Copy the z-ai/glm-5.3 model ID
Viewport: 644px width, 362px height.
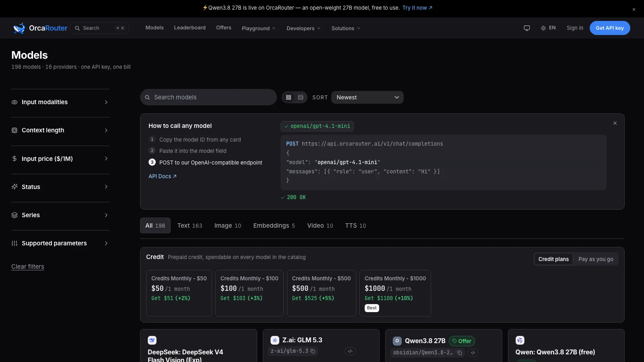point(313,351)
